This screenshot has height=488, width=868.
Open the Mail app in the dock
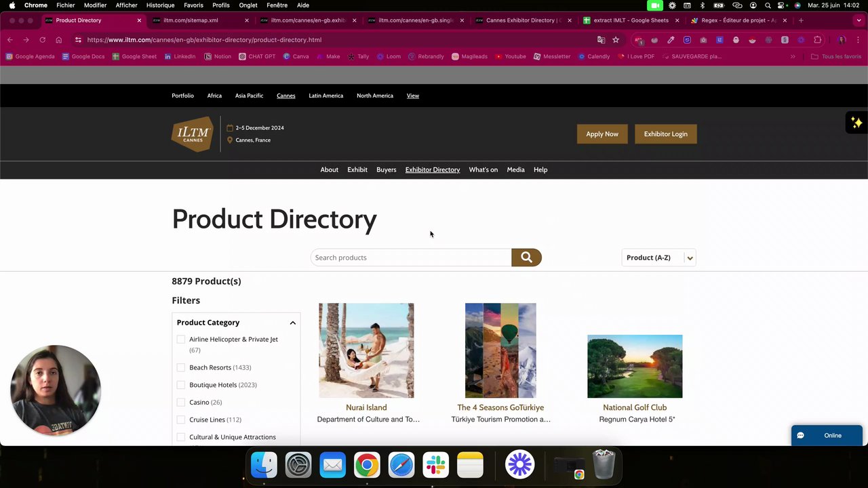click(x=332, y=465)
